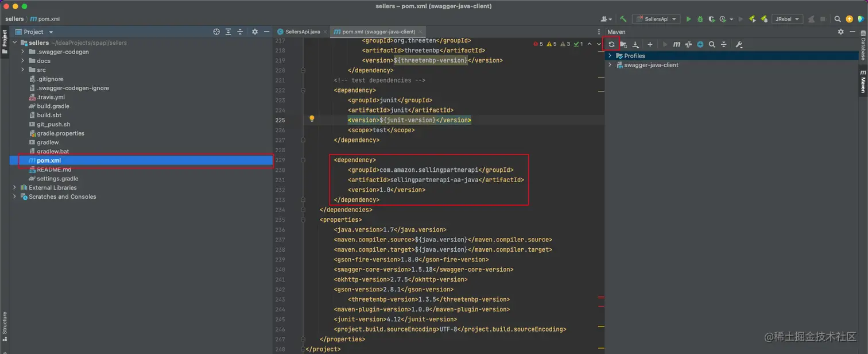Open Search Everywhere magnifier icon
This screenshot has width=868, height=354.
838,19
